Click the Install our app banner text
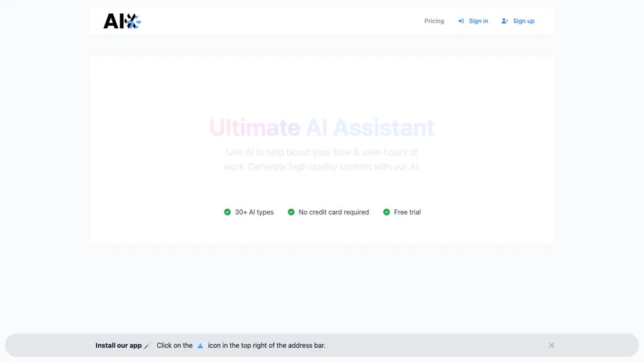The width and height of the screenshot is (644, 362). 119,345
